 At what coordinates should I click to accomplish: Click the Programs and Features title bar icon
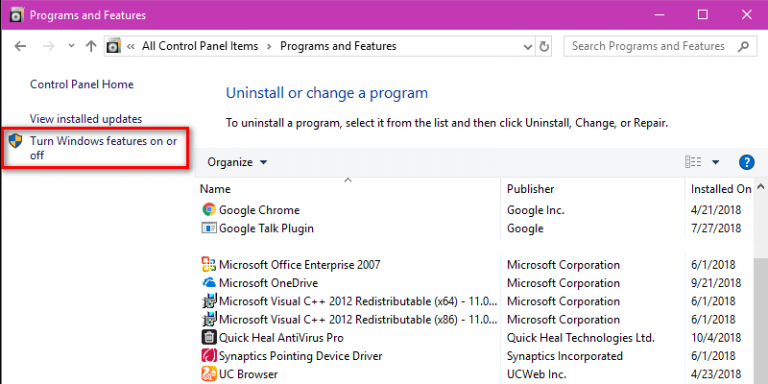17,15
